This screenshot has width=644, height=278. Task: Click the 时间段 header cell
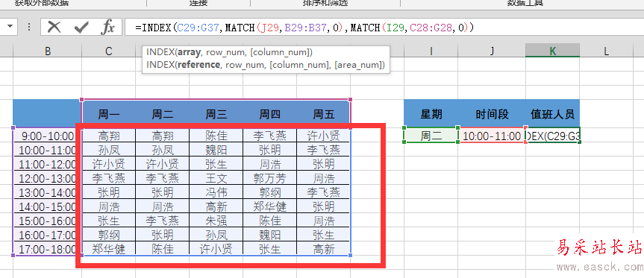(492, 114)
